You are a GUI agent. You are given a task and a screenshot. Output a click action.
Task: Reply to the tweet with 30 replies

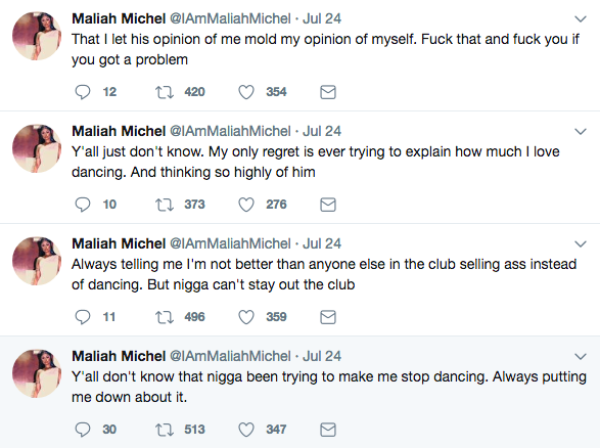[84, 429]
